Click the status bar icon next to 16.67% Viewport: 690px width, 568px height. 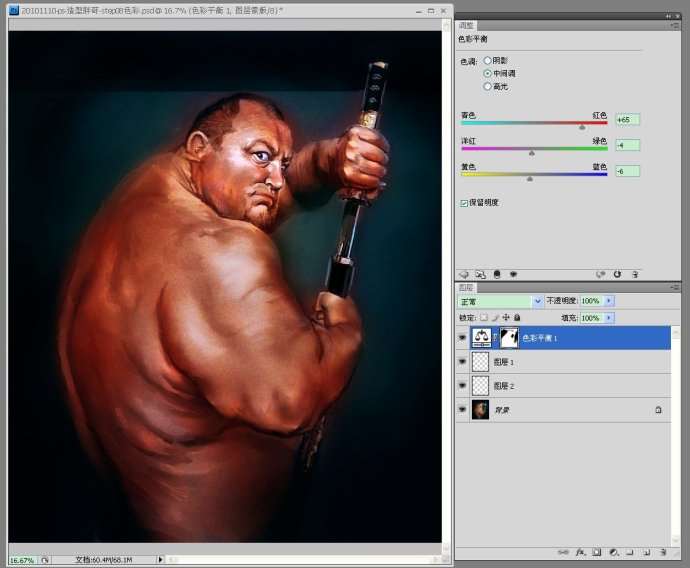[45, 560]
